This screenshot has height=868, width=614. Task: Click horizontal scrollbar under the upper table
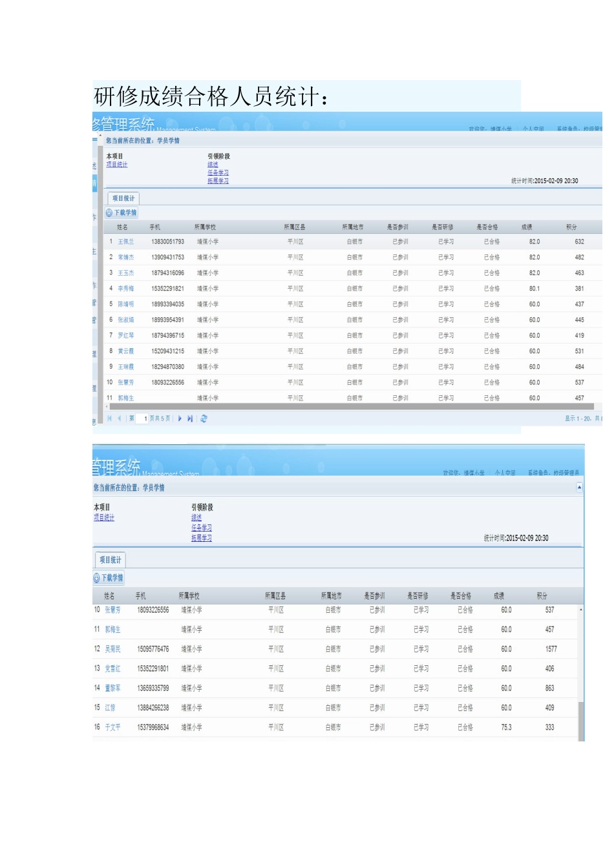point(353,407)
